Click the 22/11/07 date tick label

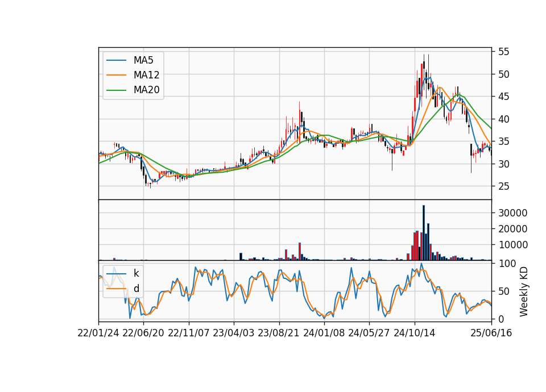(189, 333)
